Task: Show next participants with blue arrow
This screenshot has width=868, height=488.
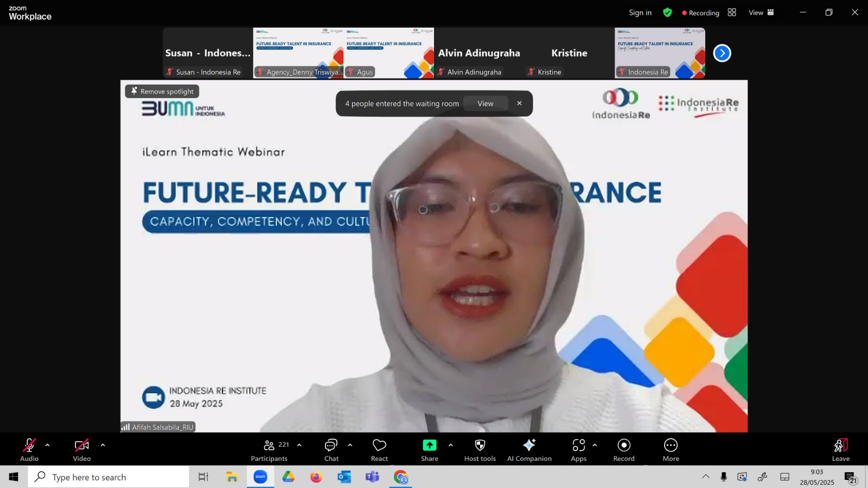Action: [722, 53]
